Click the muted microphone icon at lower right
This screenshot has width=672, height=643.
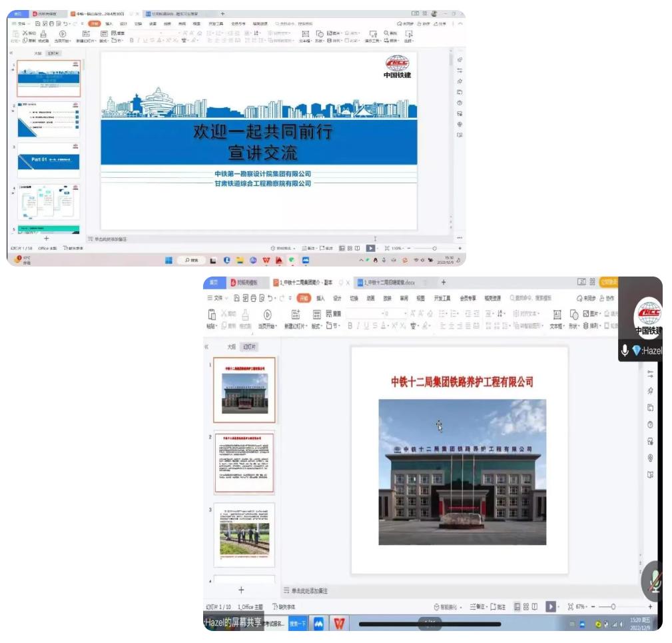coord(655,581)
